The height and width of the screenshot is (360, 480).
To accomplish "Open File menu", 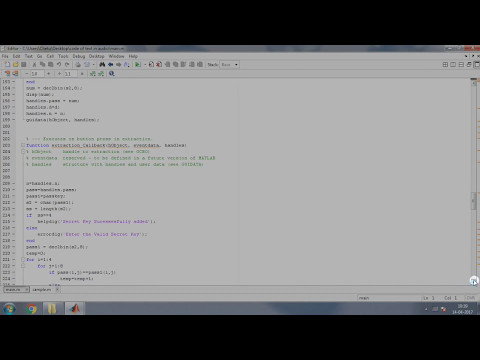I will point(5,56).
